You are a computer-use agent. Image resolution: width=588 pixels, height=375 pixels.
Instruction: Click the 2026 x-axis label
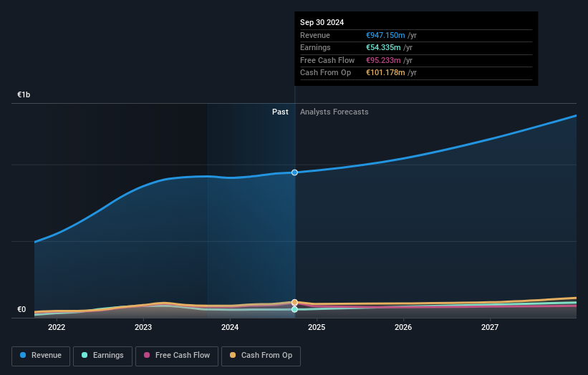click(403, 328)
